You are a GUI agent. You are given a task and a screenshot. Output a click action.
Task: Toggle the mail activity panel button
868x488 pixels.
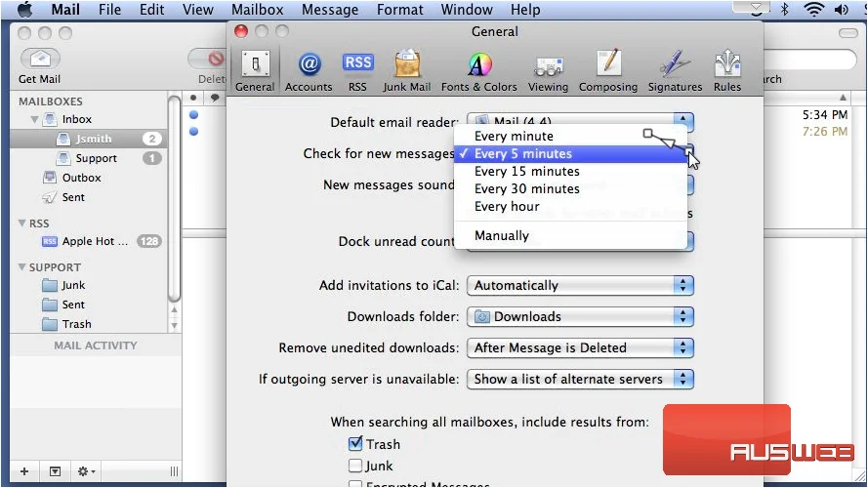[55, 471]
